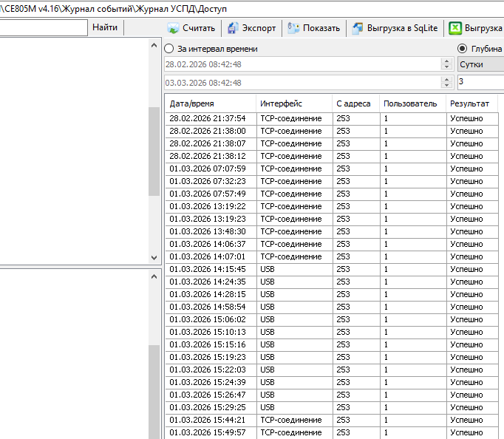Click the Считать read icon
This screenshot has width=504, height=439.
click(x=174, y=29)
